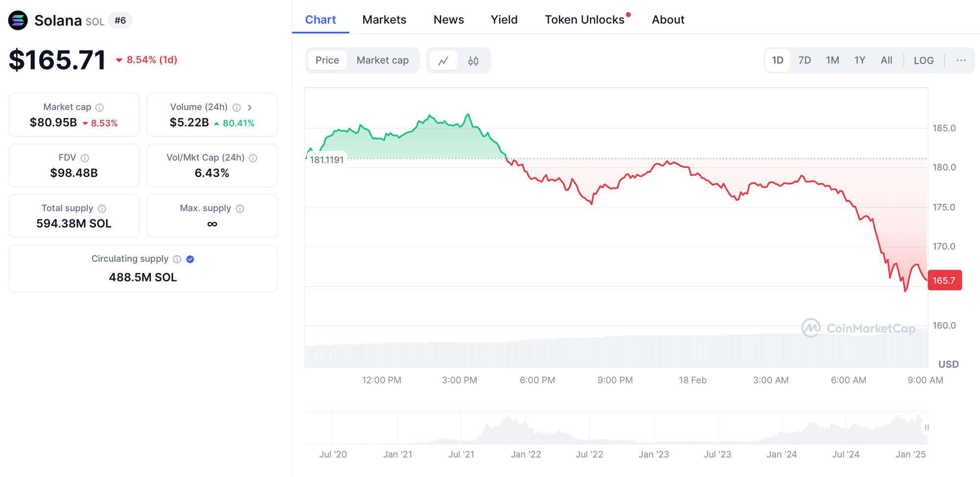Open the News tab
The width and height of the screenshot is (980, 477).
(449, 20)
